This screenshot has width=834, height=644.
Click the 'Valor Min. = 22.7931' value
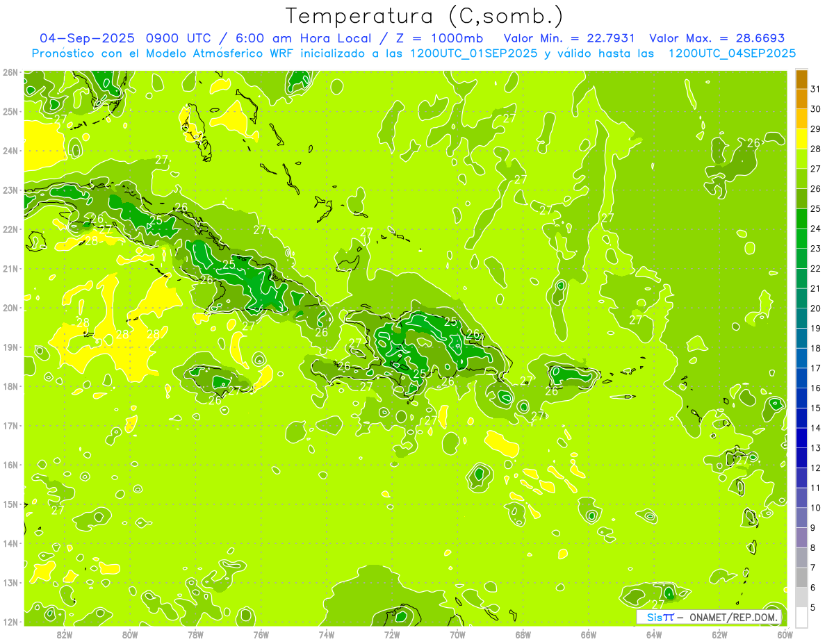[570, 38]
